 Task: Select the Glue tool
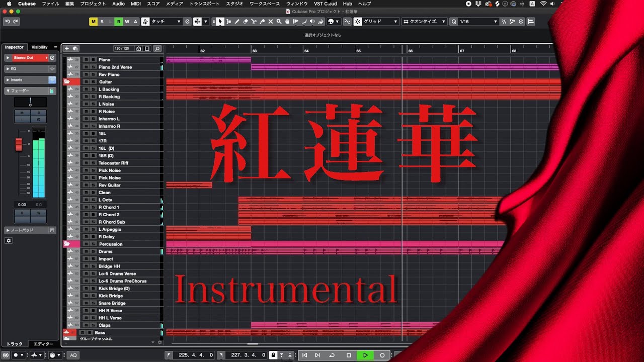point(262,22)
